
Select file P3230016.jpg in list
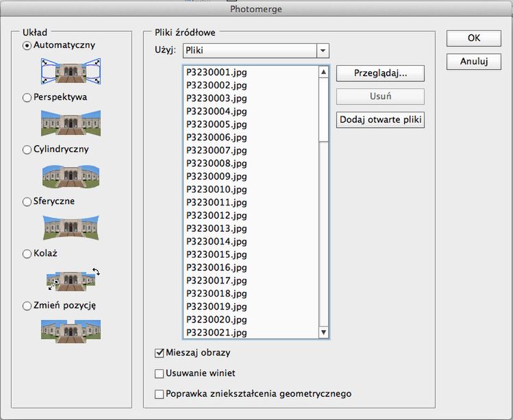(x=251, y=268)
